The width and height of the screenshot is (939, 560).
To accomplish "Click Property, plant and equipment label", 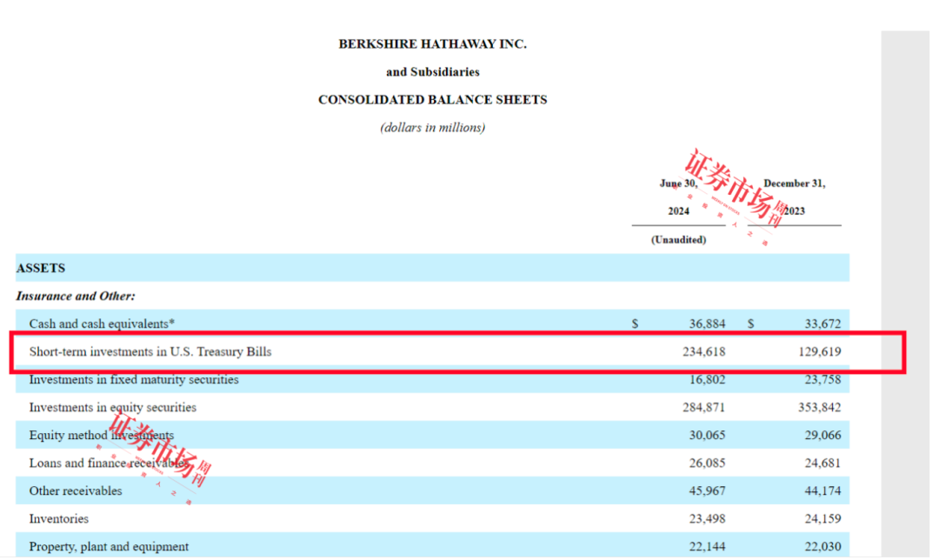I will click(x=109, y=547).
